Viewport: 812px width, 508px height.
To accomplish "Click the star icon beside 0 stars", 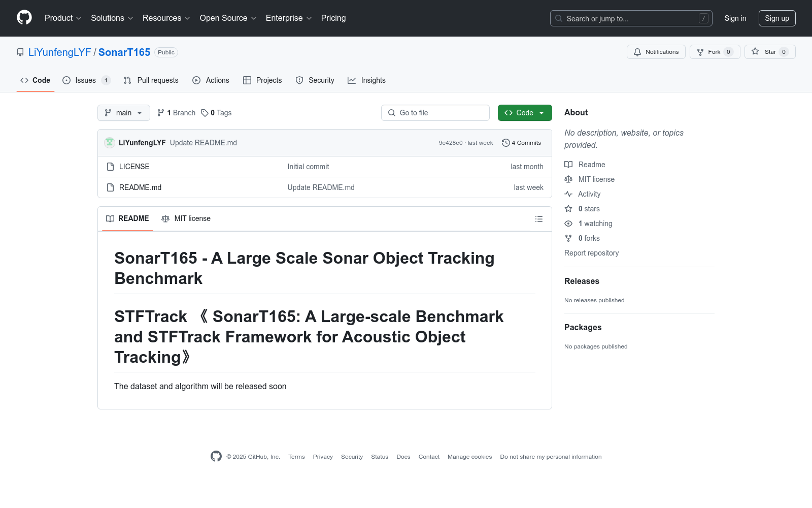I will point(568,209).
